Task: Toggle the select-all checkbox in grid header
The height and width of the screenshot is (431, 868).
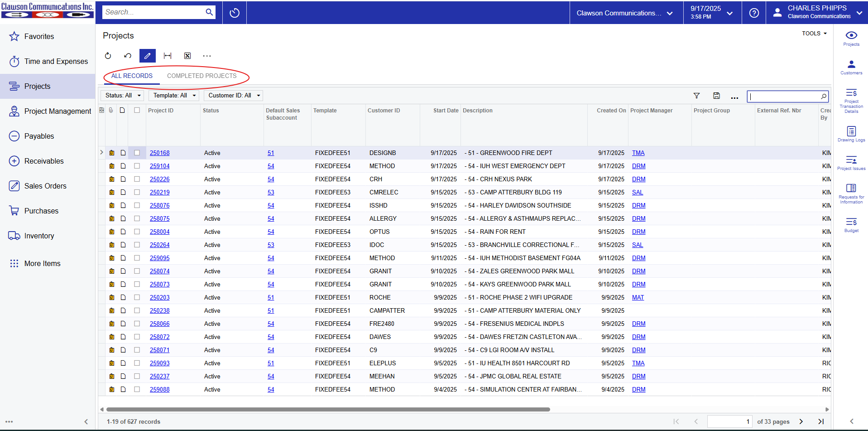Action: click(x=137, y=110)
